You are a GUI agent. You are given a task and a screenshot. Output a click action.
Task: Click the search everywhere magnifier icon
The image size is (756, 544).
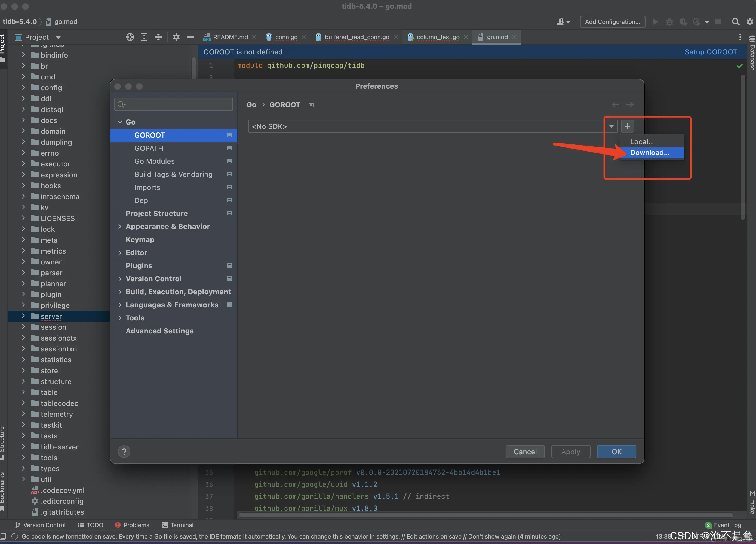[735, 22]
